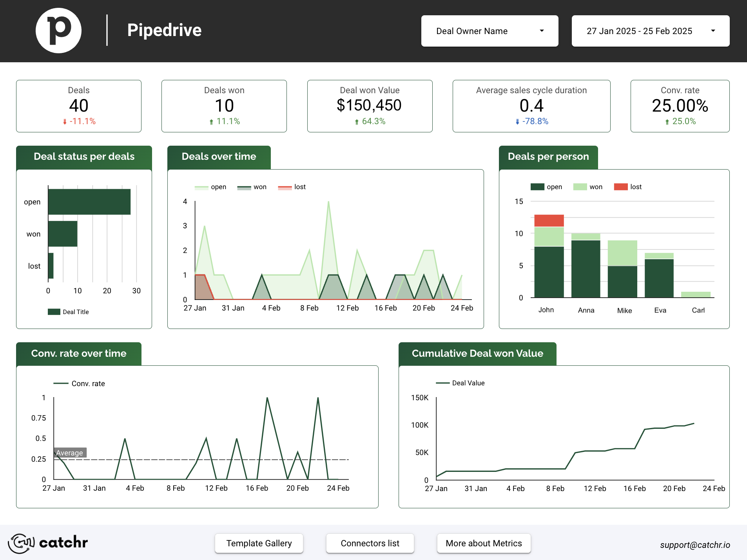747x560 pixels.
Task: Click the Average label on conv. rate chart
Action: (70, 453)
